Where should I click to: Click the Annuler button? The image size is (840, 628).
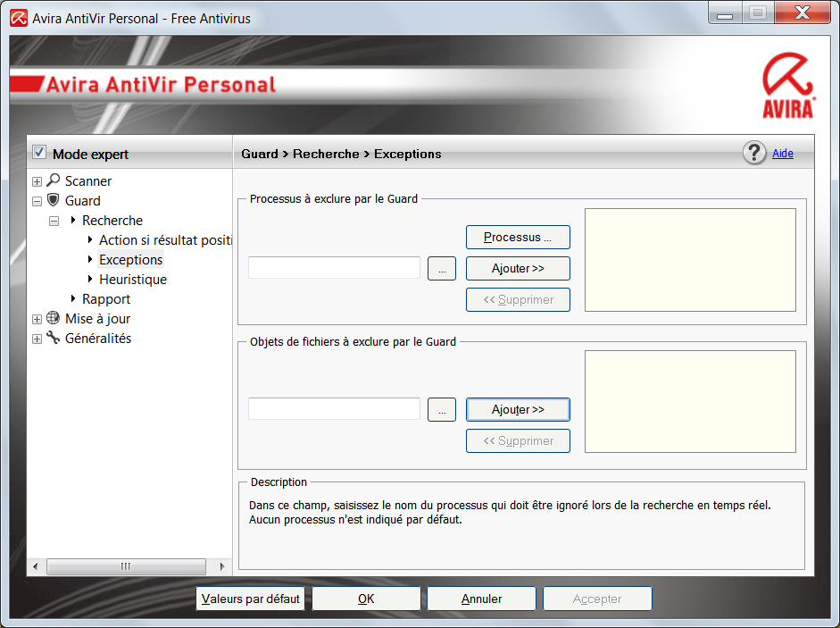coord(482,599)
